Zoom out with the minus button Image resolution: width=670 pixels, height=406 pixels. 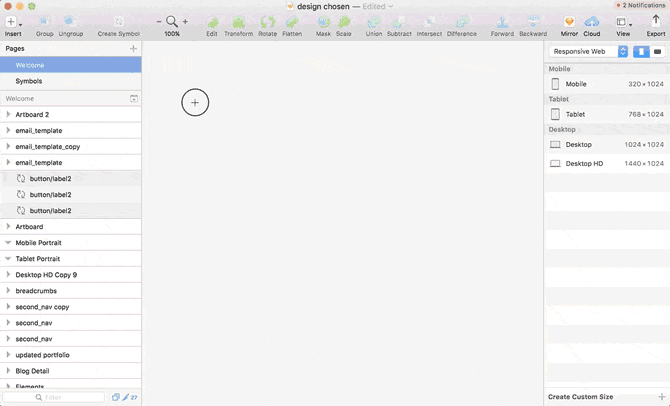pyautogui.click(x=159, y=21)
